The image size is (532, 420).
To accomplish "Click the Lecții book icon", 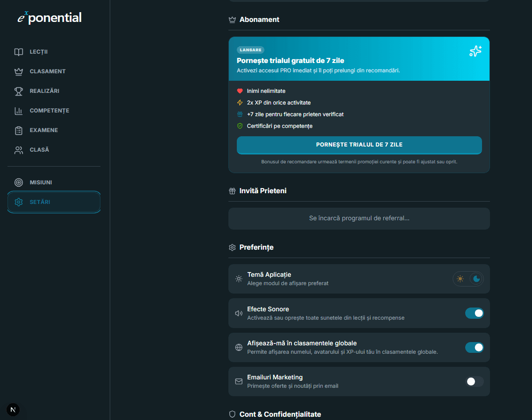I will point(19,52).
